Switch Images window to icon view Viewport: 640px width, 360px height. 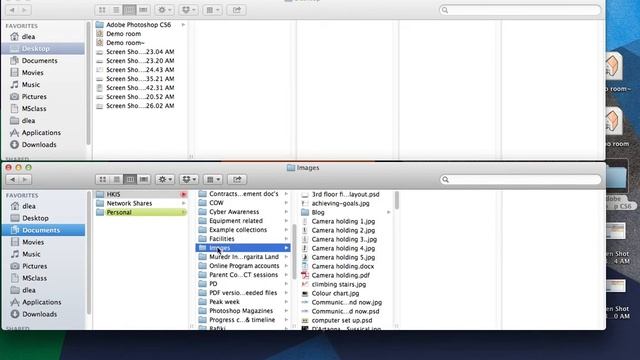[103, 180]
